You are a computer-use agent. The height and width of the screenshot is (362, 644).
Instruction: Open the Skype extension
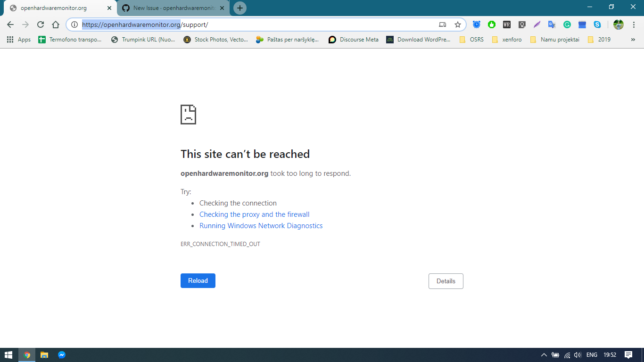(597, 25)
